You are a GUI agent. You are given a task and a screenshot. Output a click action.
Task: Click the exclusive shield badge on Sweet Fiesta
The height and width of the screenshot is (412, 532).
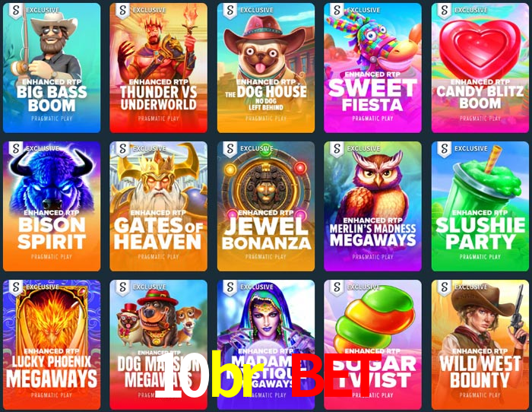[337, 11]
